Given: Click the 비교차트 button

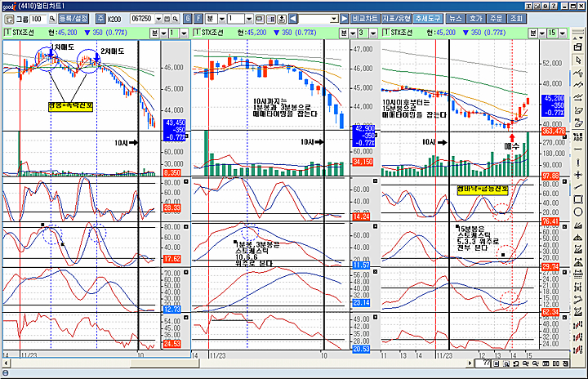Looking at the screenshot, I should 365,19.
